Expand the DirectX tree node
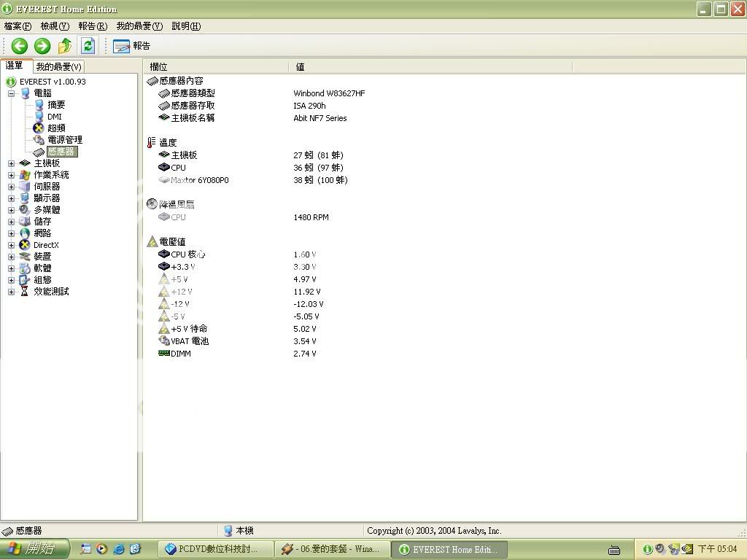The width and height of the screenshot is (747, 560). point(12,245)
